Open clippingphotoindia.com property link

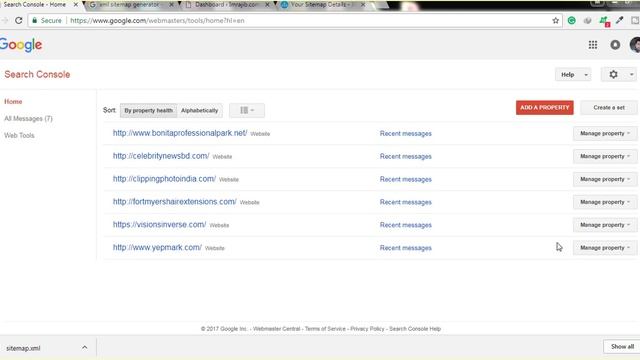164,179
